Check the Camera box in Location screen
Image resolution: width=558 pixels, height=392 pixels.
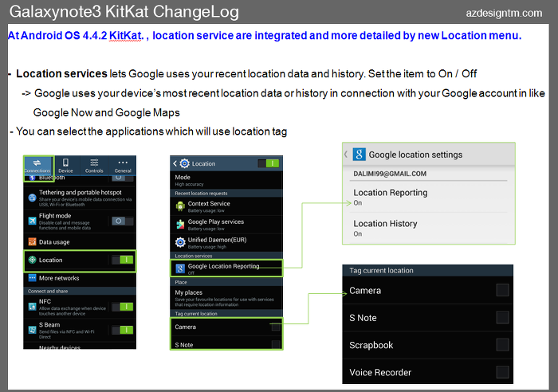pyautogui.click(x=276, y=327)
